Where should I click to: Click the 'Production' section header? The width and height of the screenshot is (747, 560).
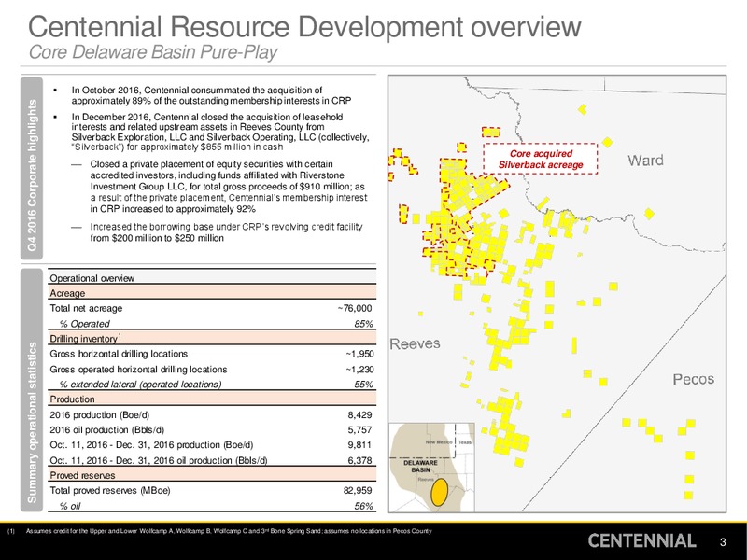tap(212, 399)
